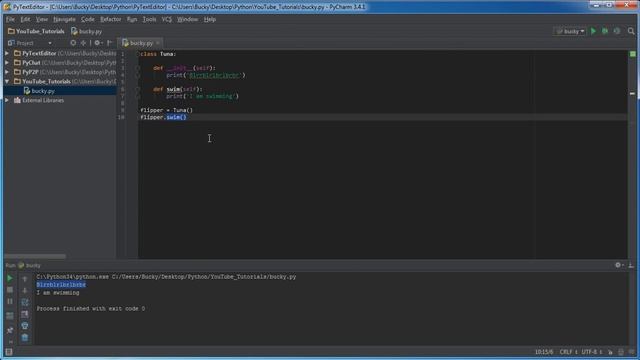Click the Up the Stack Trace arrow

tap(25, 279)
